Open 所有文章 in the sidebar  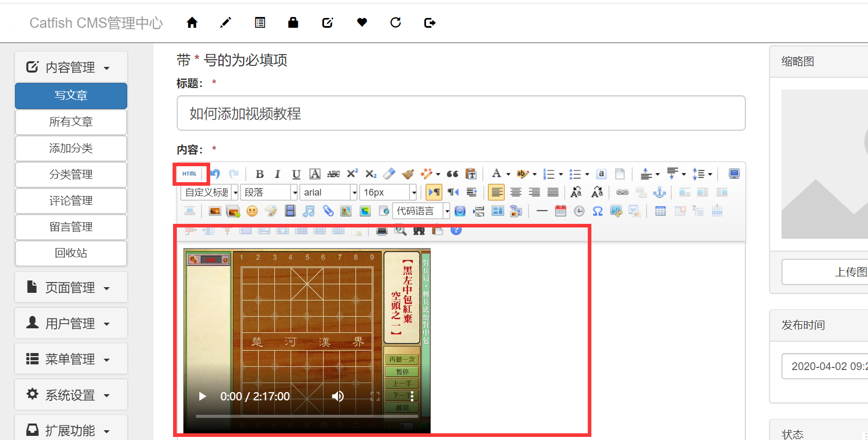tap(71, 122)
